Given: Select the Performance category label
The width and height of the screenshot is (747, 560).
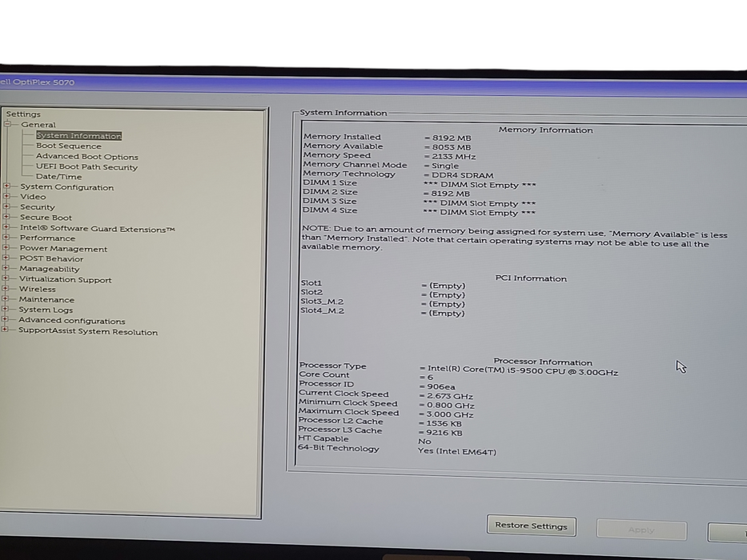Looking at the screenshot, I should [47, 238].
